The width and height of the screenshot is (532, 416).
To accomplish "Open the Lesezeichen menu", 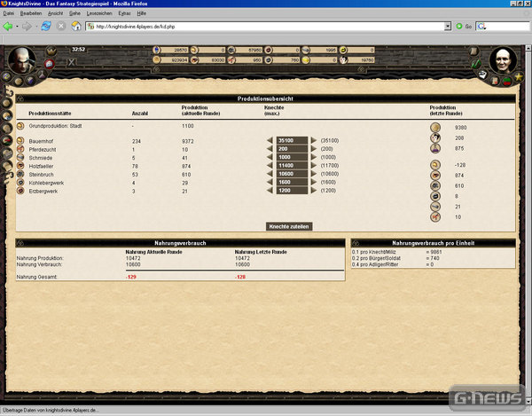I will click(98, 15).
